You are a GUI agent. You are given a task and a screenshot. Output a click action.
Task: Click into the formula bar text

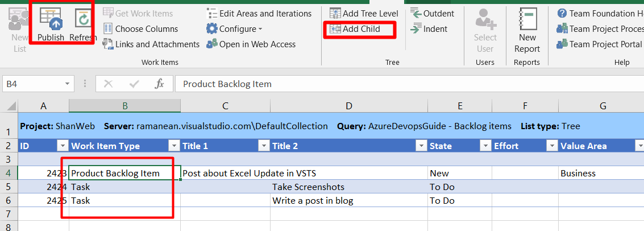coord(409,84)
